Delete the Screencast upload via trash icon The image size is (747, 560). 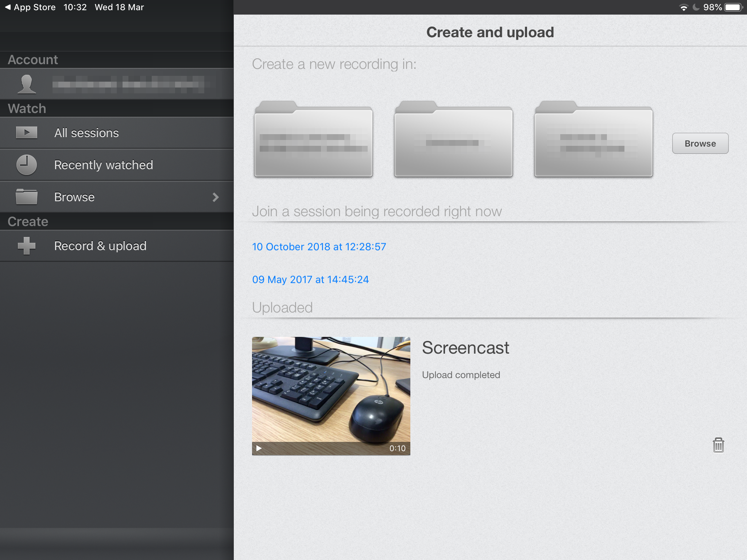718,445
